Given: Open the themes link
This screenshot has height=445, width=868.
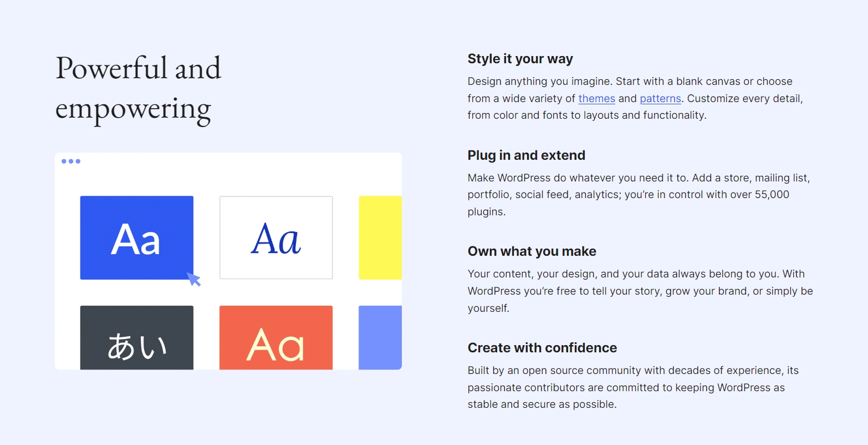Looking at the screenshot, I should point(596,99).
